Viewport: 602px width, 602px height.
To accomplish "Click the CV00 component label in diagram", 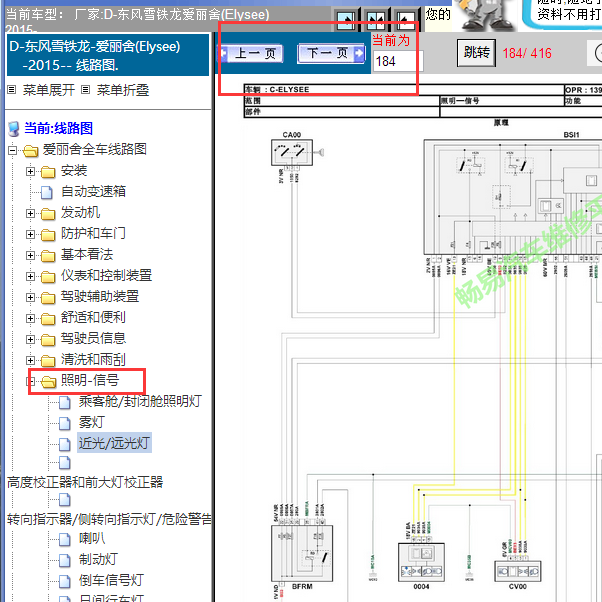I will [x=518, y=587].
